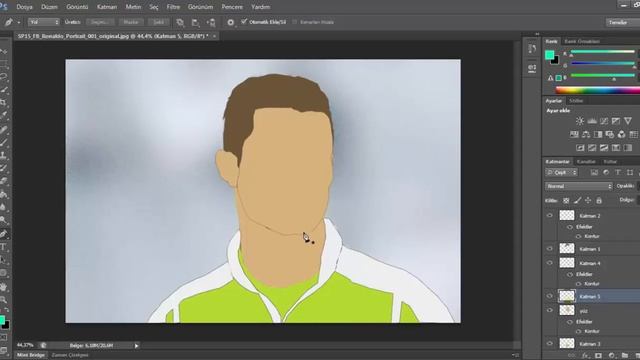Viewport: 640px width, 360px height.
Task: Toggle visibility of the yüz layer
Action: 549,311
